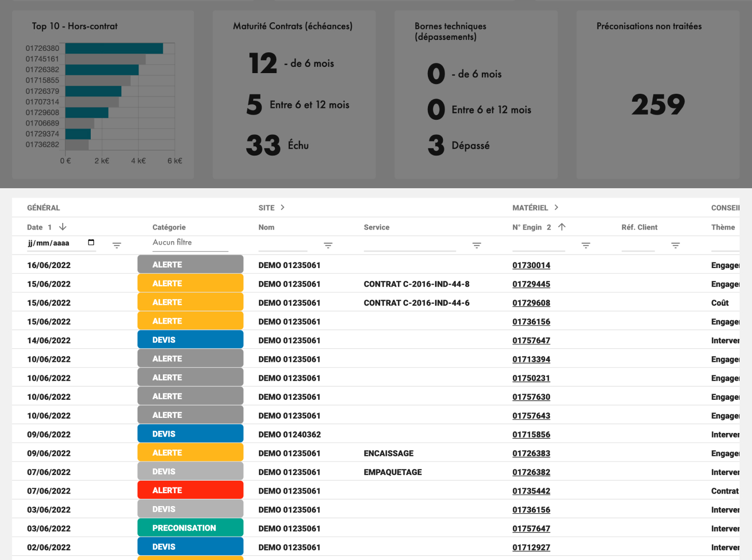The height and width of the screenshot is (560, 752).
Task: Open filter menu for Date column
Action: pyautogui.click(x=117, y=245)
